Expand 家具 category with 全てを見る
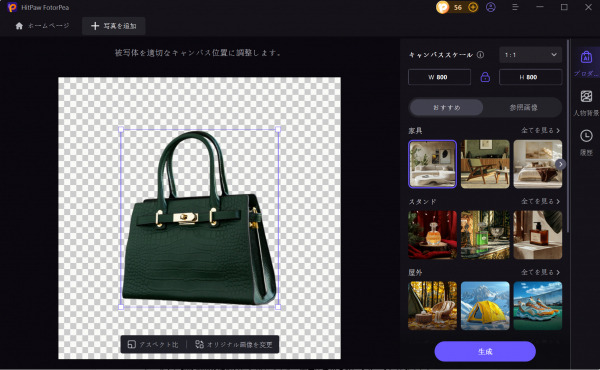Screen dimensions: 600x370 click(540, 130)
